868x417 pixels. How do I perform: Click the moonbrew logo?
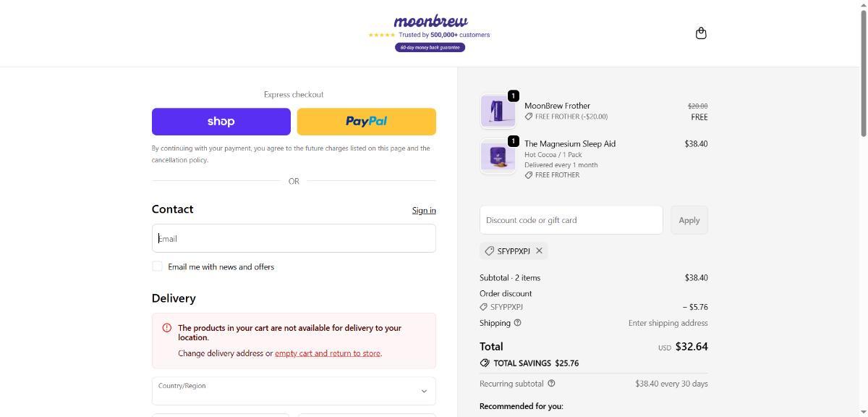[430, 21]
